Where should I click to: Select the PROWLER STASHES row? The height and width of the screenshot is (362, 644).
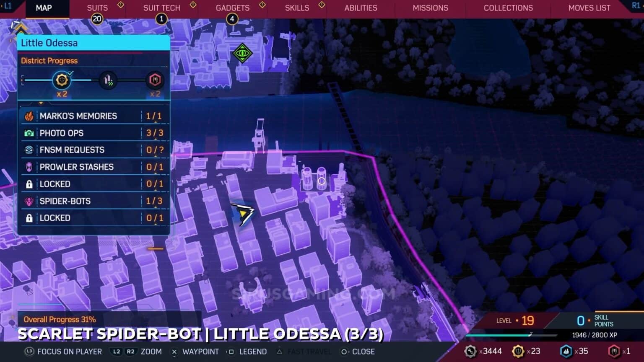pyautogui.click(x=94, y=167)
